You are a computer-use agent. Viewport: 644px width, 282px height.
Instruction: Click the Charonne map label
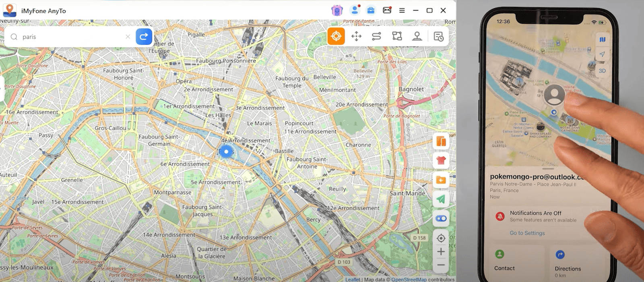coord(358,145)
